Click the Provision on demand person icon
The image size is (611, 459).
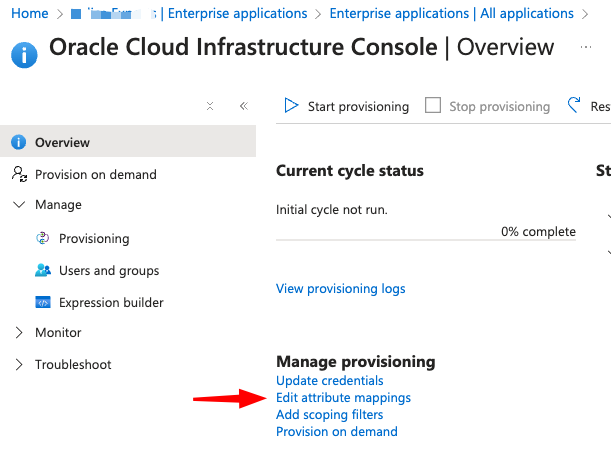pyautogui.click(x=19, y=174)
